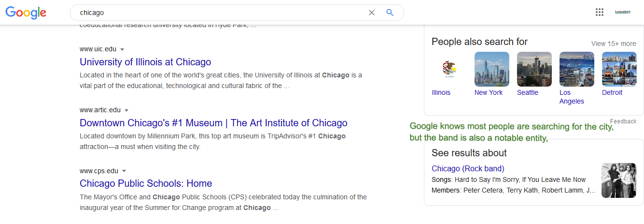Open the Art Institute of Chicago result
This screenshot has width=644, height=224.
click(213, 123)
